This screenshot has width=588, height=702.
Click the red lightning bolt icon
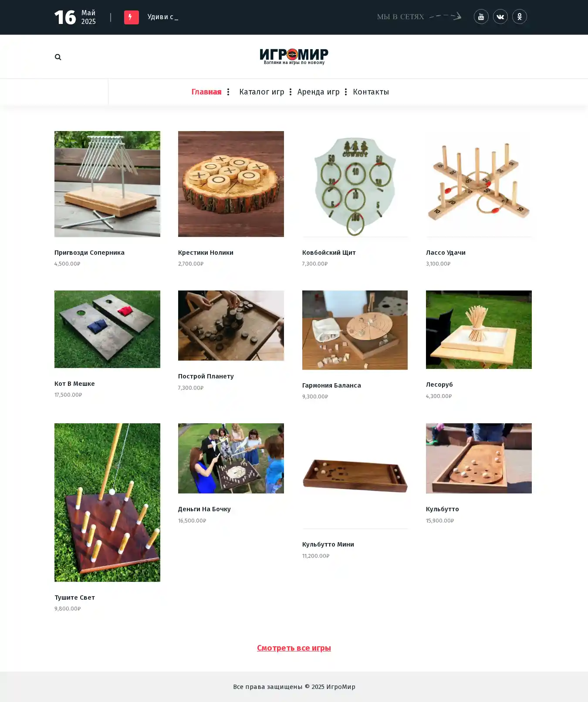pyautogui.click(x=131, y=17)
